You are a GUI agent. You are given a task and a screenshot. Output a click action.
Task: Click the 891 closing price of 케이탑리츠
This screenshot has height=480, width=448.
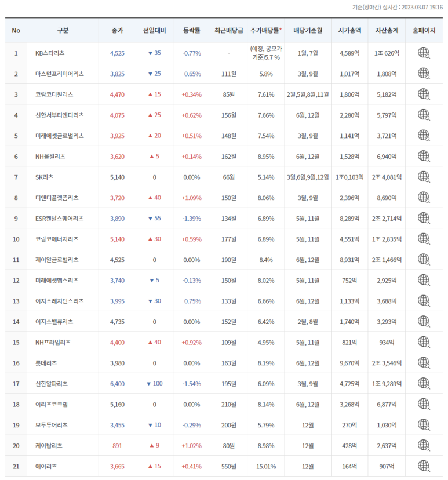(x=117, y=446)
